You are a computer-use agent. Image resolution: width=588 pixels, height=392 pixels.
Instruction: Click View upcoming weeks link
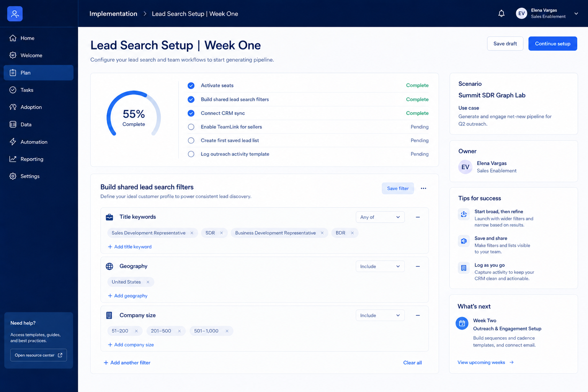click(485, 363)
